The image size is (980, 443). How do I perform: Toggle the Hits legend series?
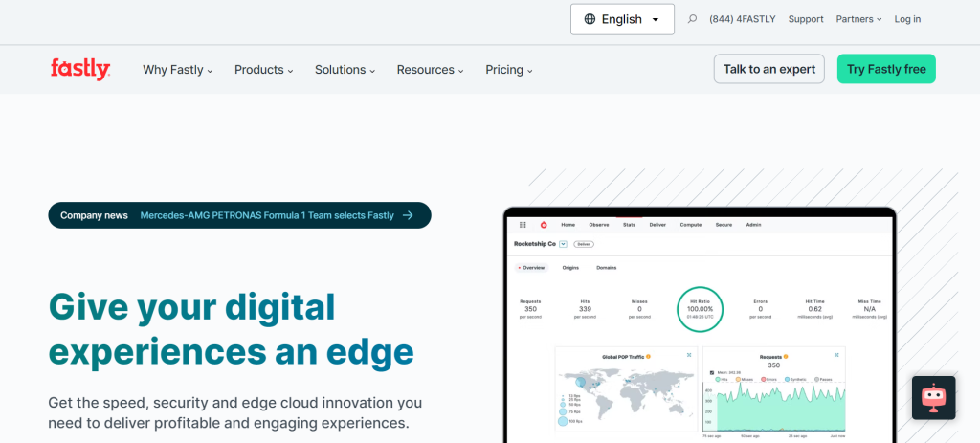pyautogui.click(x=723, y=379)
